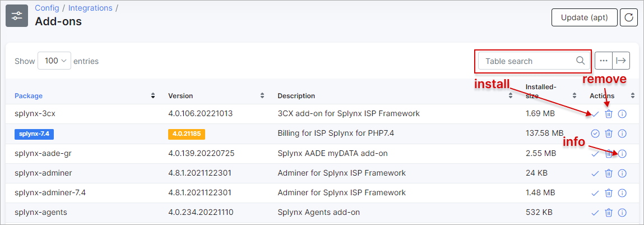Open the three-dots table options button
Image resolution: width=644 pixels, height=225 pixels.
(603, 61)
